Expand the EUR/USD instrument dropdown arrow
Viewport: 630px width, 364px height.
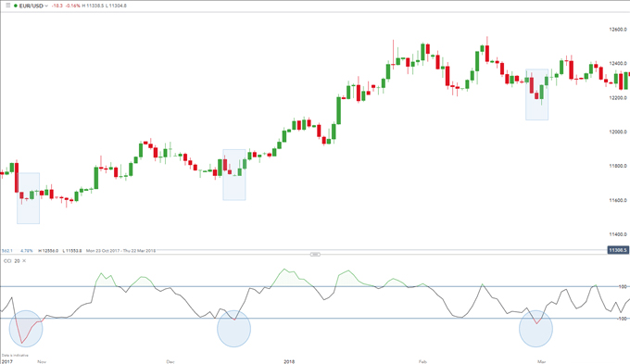(x=46, y=6)
